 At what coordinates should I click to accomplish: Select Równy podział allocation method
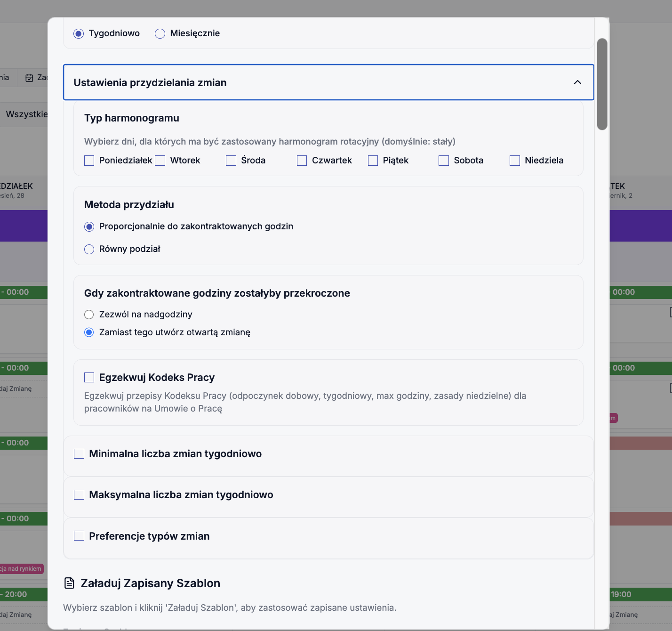tap(89, 249)
